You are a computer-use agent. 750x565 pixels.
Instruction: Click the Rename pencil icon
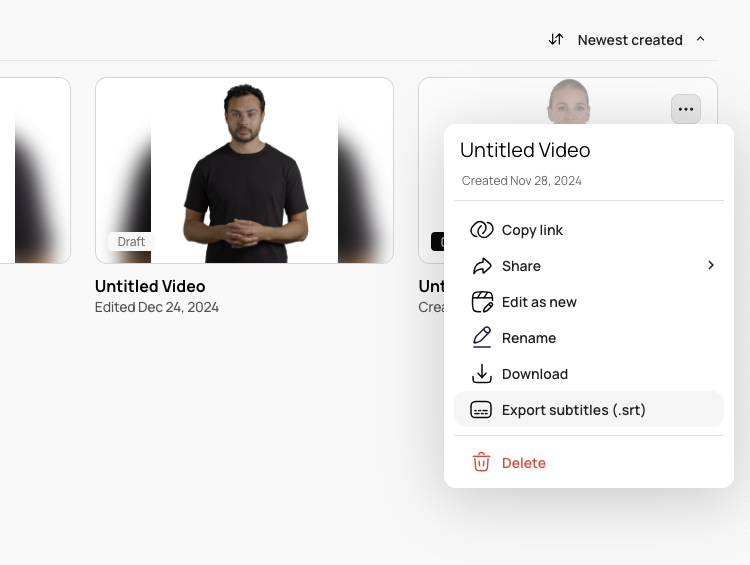coord(482,337)
